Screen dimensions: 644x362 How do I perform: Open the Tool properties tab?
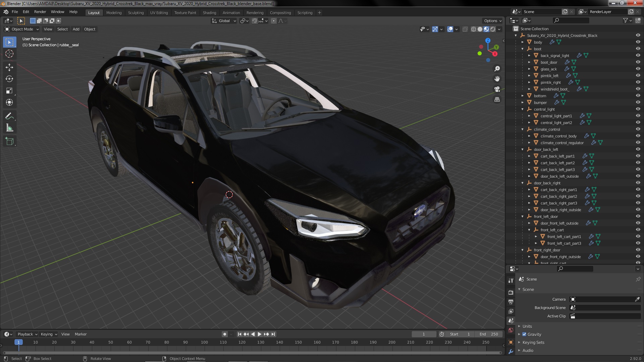(x=511, y=280)
